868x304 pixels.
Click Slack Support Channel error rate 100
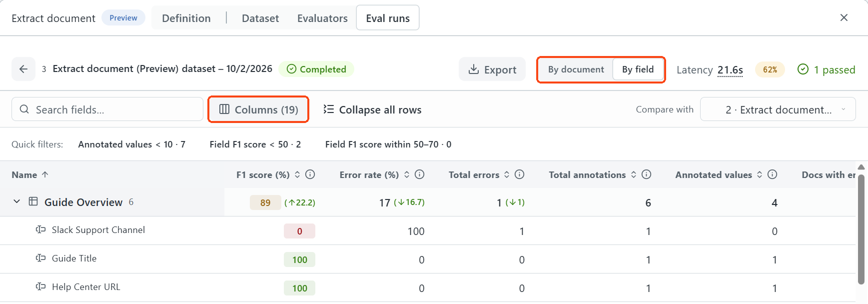coord(416,231)
